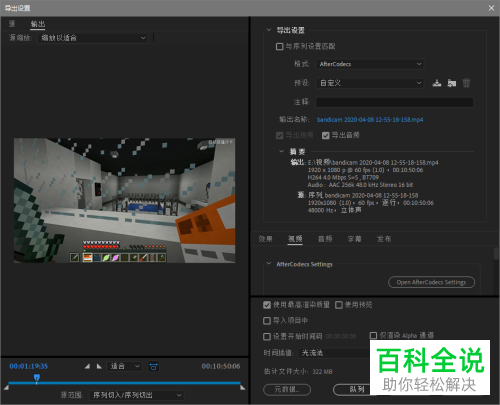The height and width of the screenshot is (405, 500).
Task: Click the 元数据 button
Action: [287, 389]
